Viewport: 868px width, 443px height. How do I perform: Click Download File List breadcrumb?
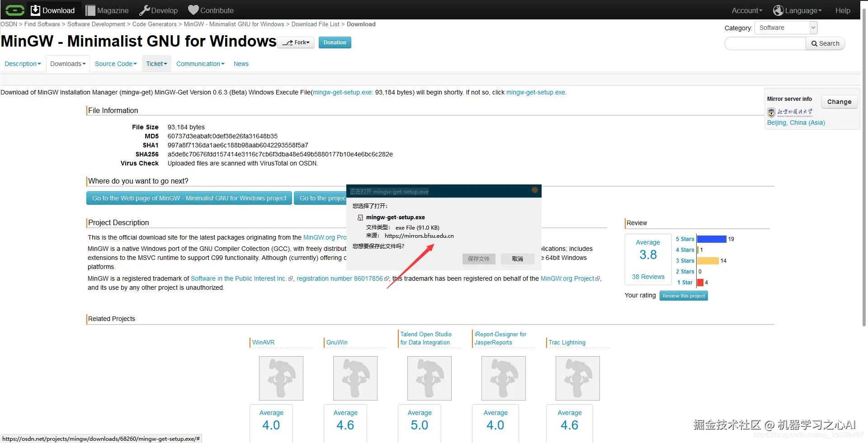tap(316, 24)
